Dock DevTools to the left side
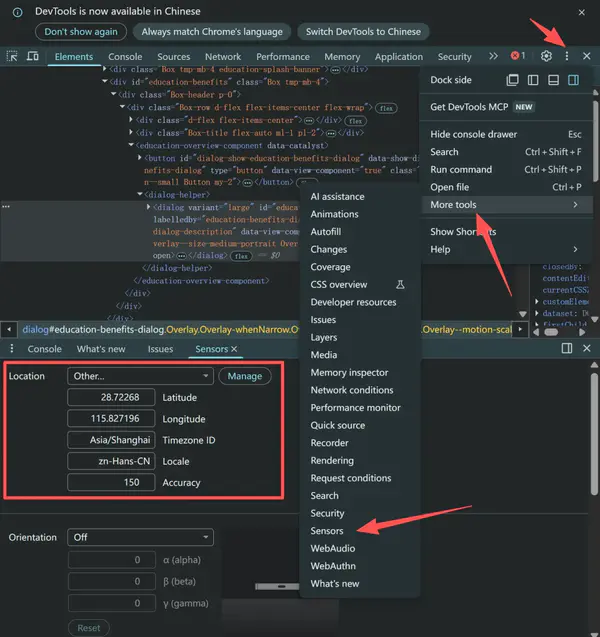The width and height of the screenshot is (600, 637). (533, 80)
